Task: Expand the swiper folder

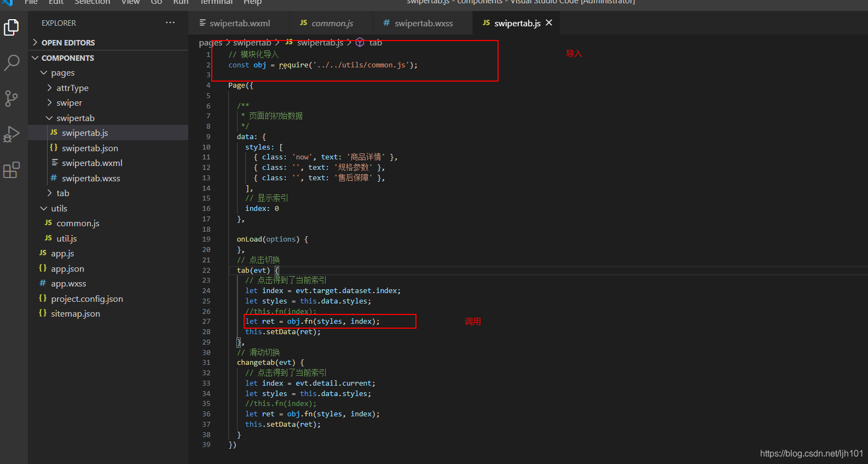Action: [108, 103]
